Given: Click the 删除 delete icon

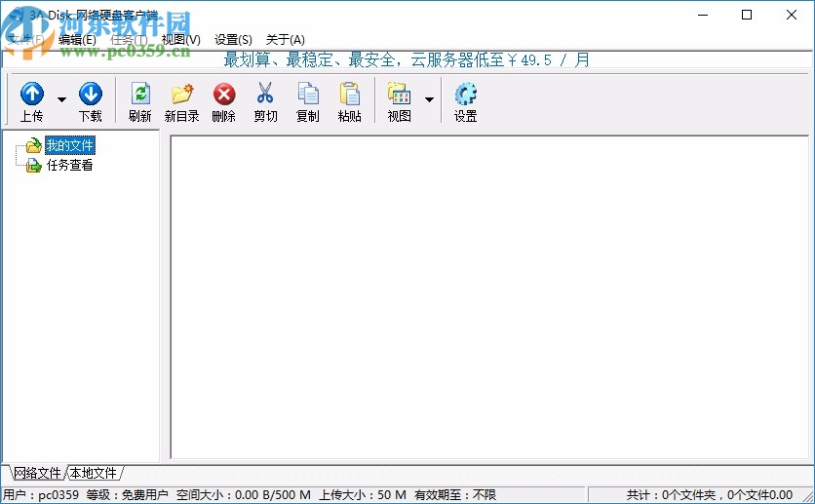Looking at the screenshot, I should tap(224, 101).
